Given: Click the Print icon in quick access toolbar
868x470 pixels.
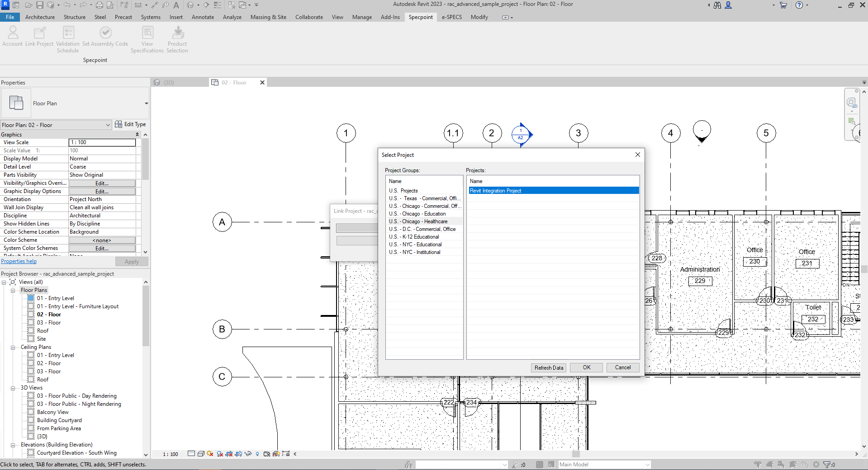Looking at the screenshot, I should (99, 5).
